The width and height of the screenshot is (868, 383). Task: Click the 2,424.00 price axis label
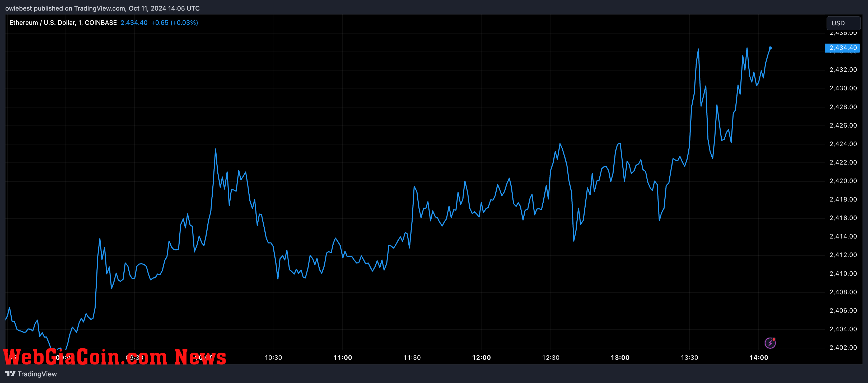[843, 144]
